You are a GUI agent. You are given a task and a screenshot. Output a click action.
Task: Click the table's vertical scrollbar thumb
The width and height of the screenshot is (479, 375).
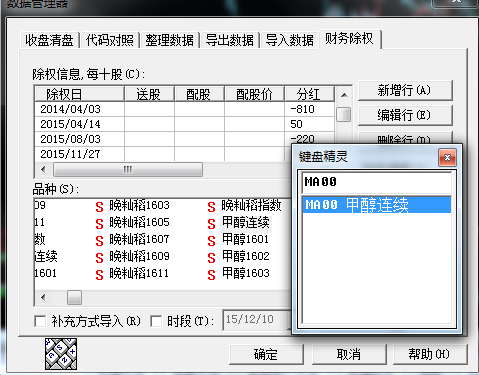[344, 115]
